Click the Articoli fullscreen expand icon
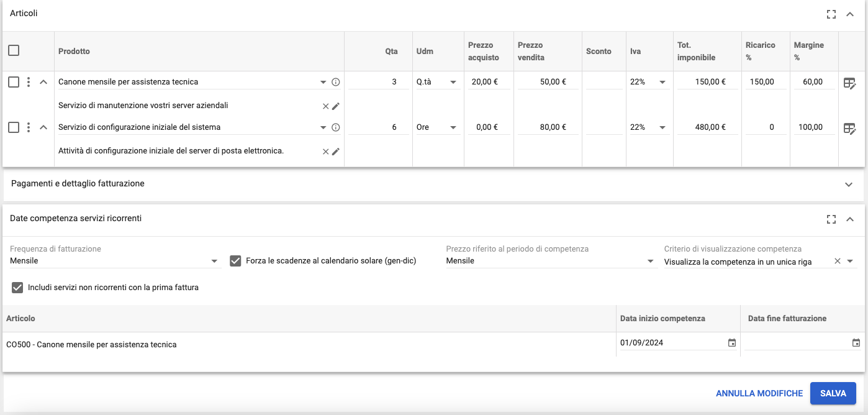Screen dimensions: 868x415 (831, 14)
